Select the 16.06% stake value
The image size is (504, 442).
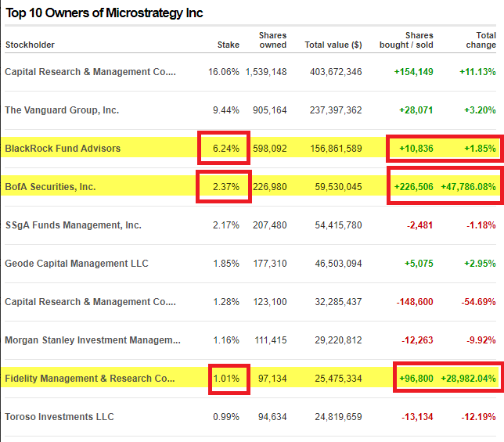point(224,72)
